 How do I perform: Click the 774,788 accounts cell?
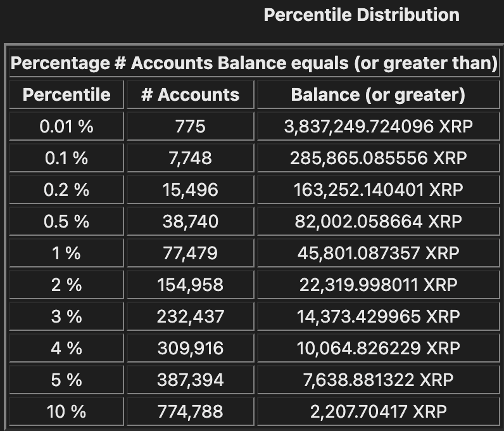191,411
